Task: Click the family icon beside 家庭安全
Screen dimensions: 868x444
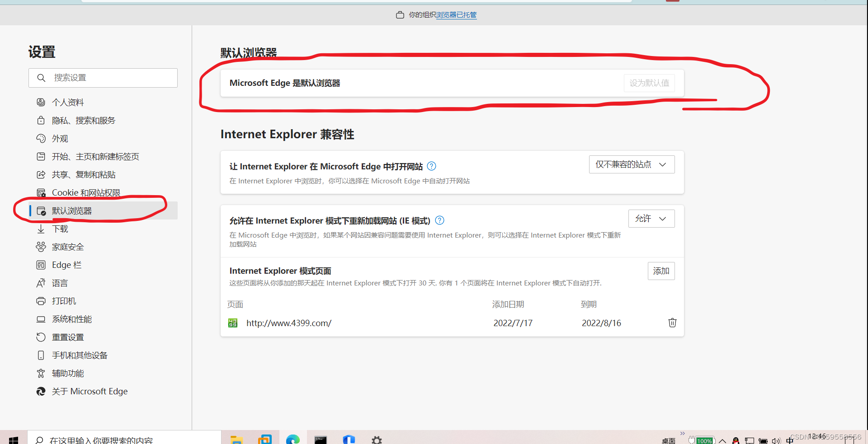Action: [x=41, y=247]
